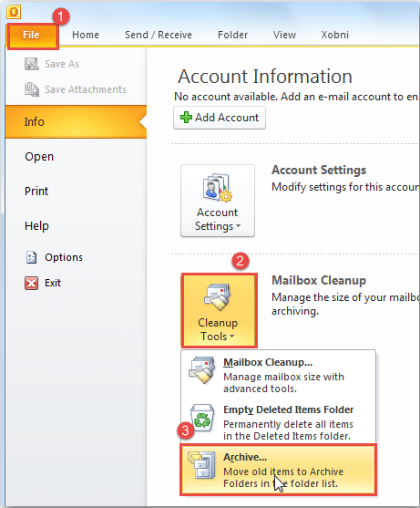The height and width of the screenshot is (508, 420).
Task: Click the Mailbox Cleanup section heading
Action: click(319, 280)
